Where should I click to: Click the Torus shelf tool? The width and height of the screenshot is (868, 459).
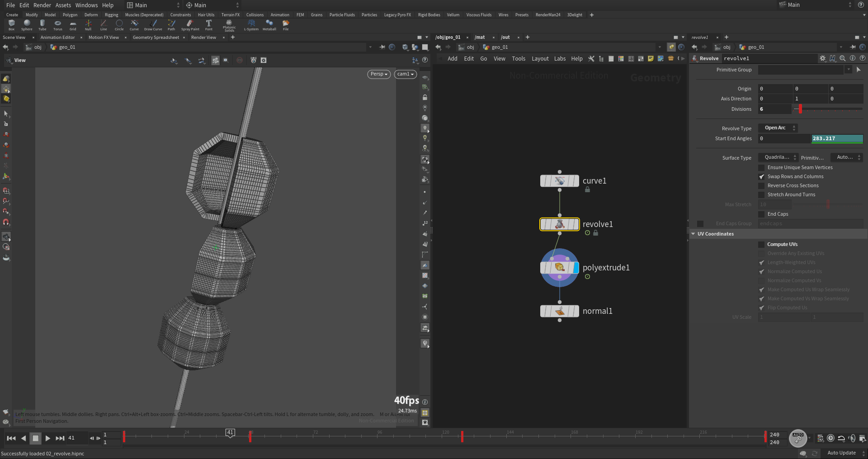(57, 25)
